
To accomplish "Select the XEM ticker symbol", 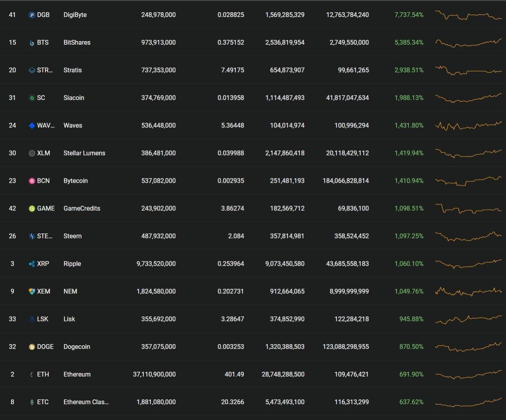I will [x=44, y=291].
